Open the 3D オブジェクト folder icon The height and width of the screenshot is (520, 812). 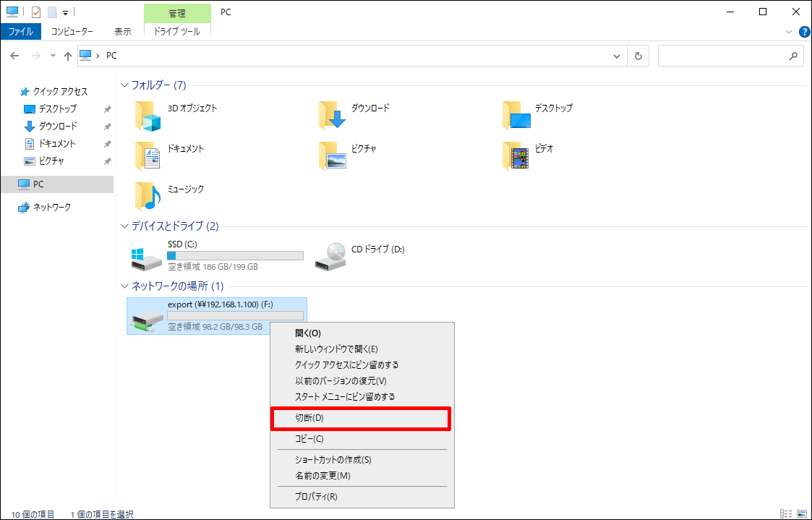[x=148, y=116]
